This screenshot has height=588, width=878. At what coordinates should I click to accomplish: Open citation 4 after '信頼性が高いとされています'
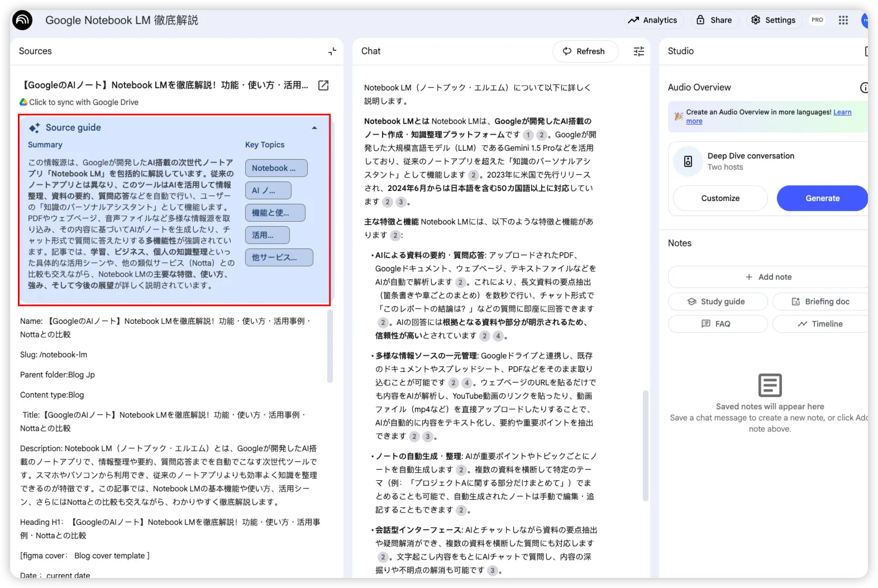(498, 336)
